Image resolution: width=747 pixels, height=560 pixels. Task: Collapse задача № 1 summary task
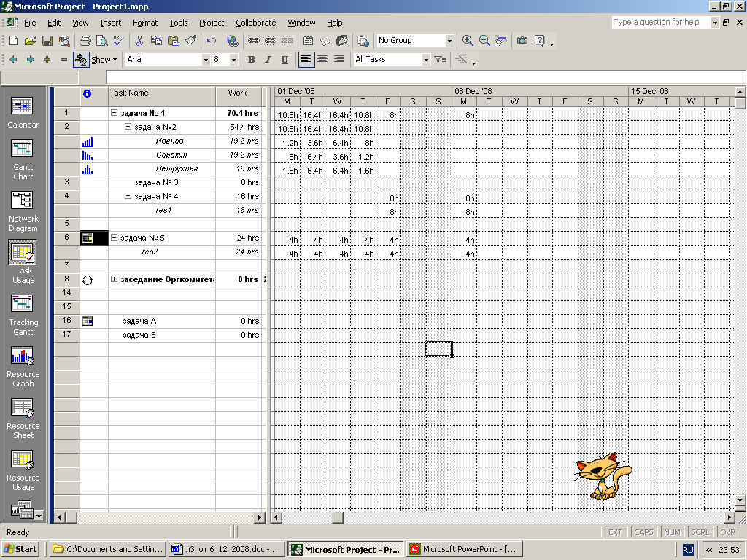[x=114, y=113]
